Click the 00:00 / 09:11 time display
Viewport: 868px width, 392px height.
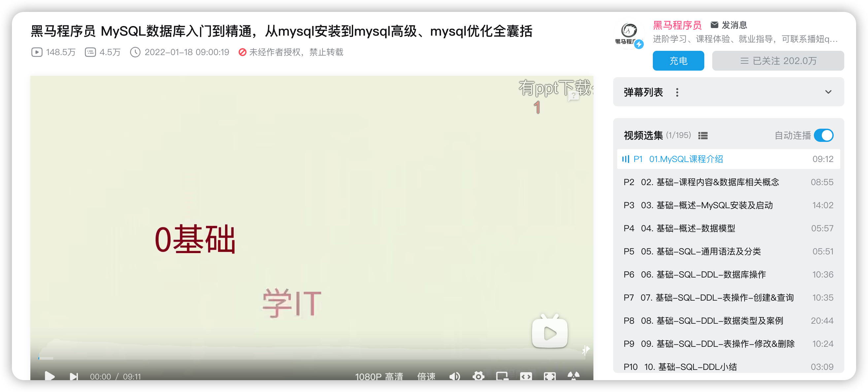(115, 376)
